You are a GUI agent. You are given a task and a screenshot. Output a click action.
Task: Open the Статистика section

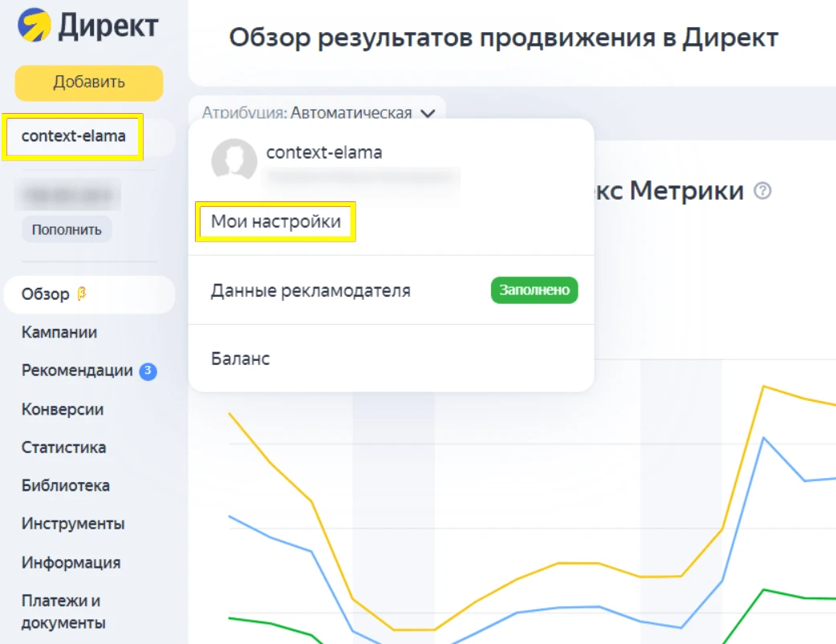pyautogui.click(x=63, y=448)
